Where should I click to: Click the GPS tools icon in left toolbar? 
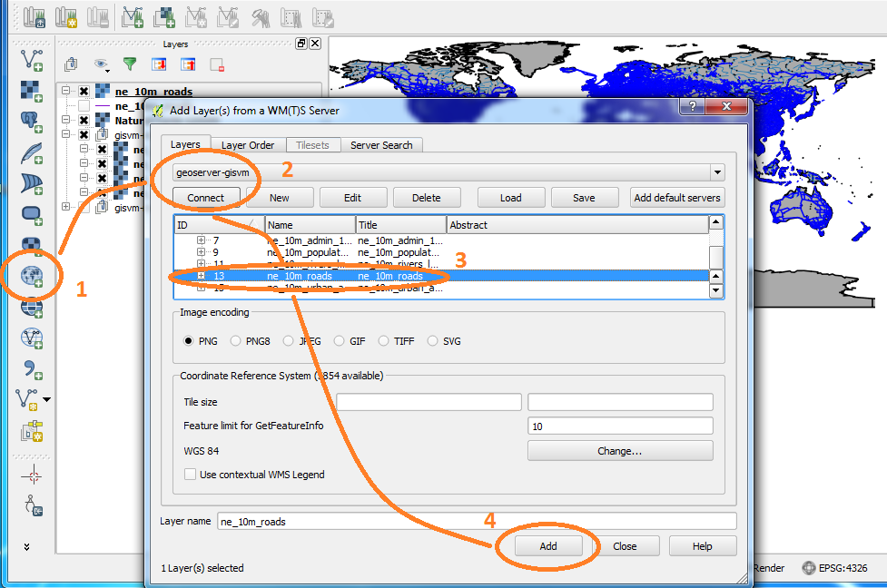tap(33, 505)
